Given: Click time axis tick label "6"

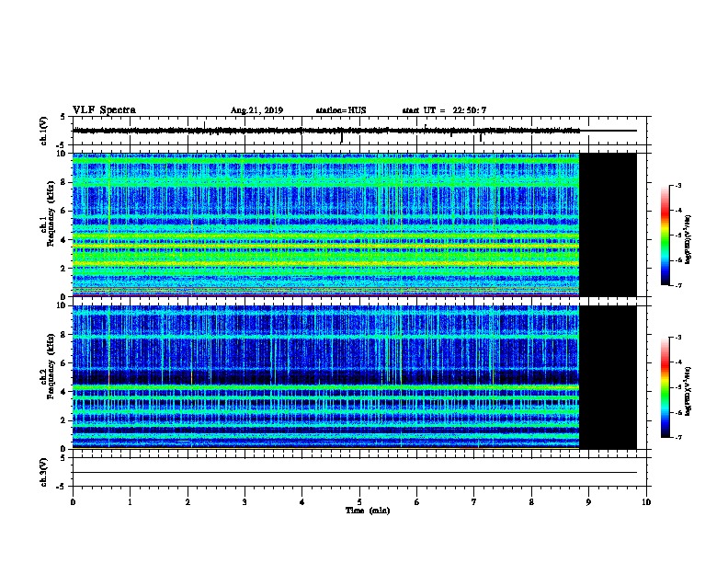Looking at the screenshot, I should 417,502.
